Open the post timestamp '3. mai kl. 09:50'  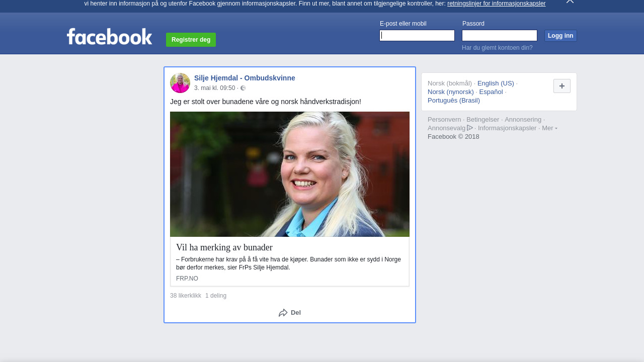(215, 88)
